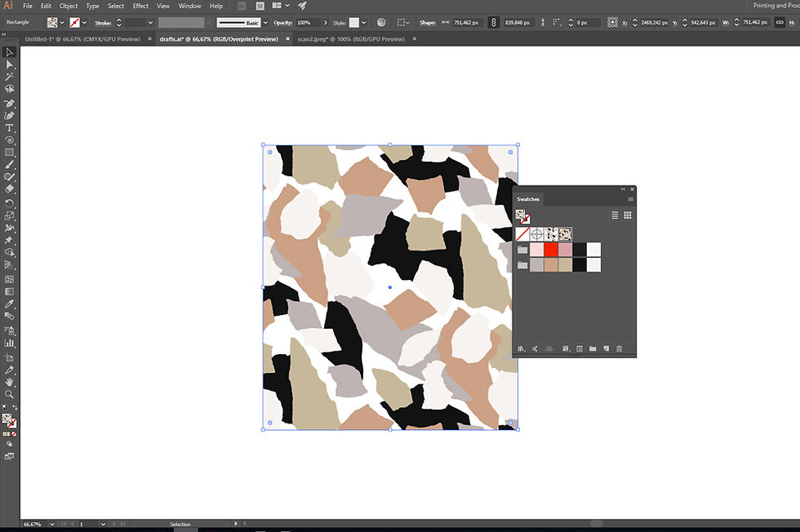Open the File menu
Image resolution: width=800 pixels, height=532 pixels.
28,7
